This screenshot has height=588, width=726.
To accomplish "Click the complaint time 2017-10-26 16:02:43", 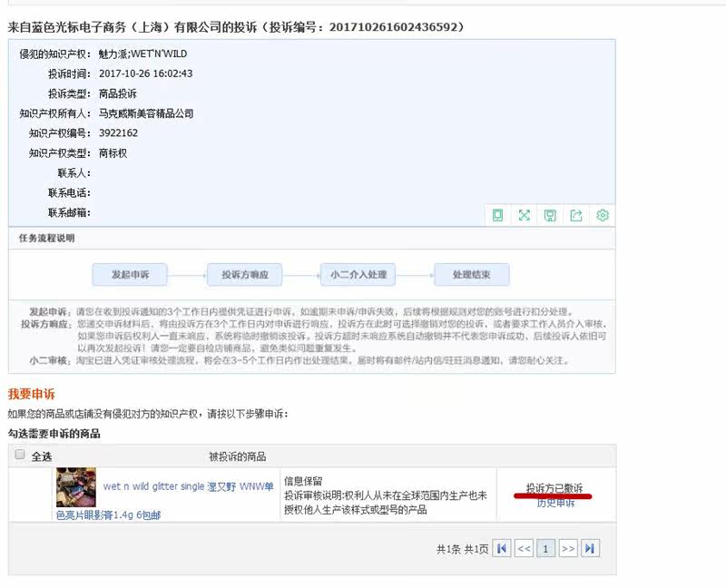I will coord(146,73).
